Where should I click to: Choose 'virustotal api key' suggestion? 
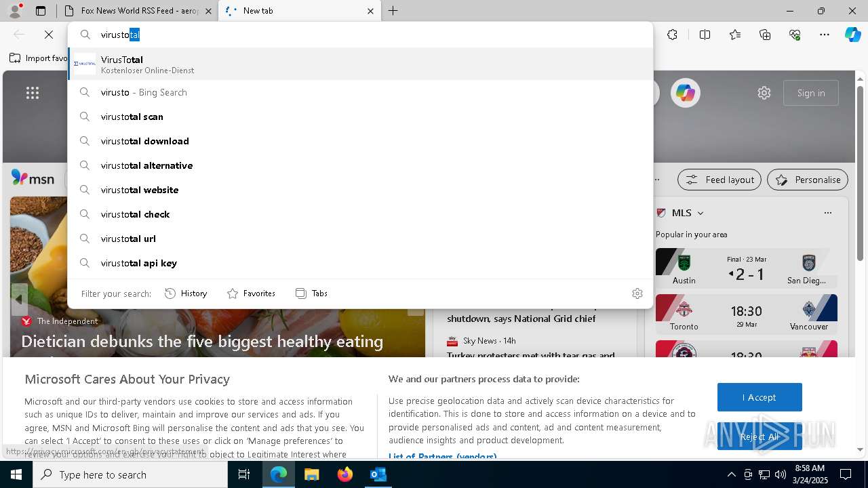point(360,263)
